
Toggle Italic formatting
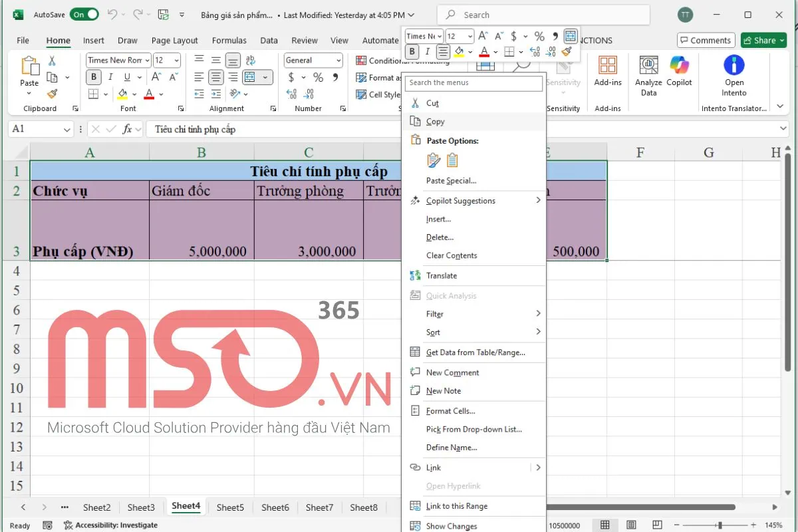click(110, 76)
